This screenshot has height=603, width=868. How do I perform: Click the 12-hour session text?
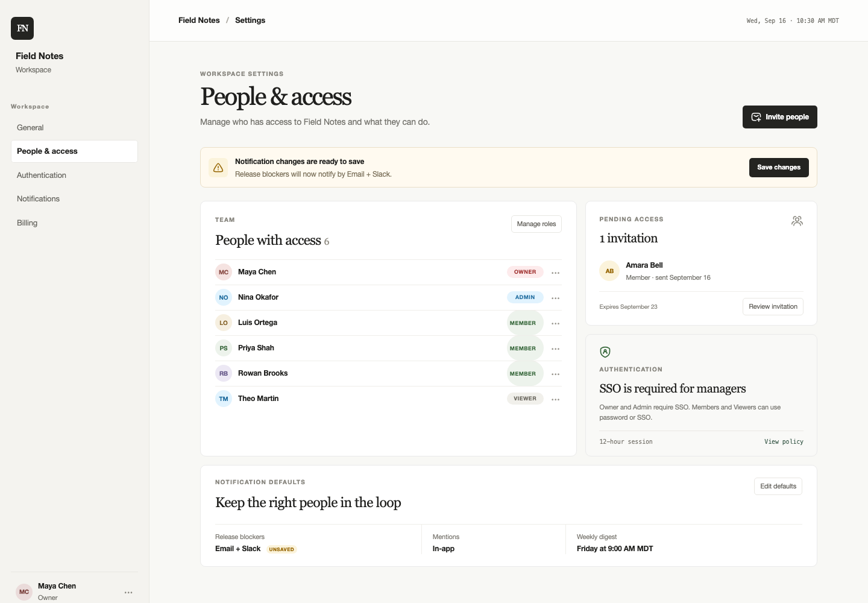(x=626, y=442)
